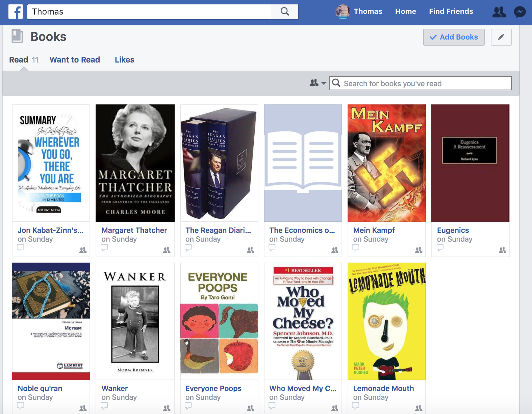Click Thomas profile avatar picture
532x414 pixels.
343,12
